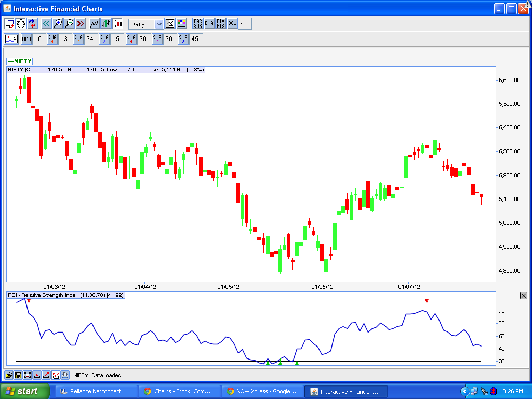The width and height of the screenshot is (532, 399).
Task: Click the red RSI sell marker near July
Action: 427,301
